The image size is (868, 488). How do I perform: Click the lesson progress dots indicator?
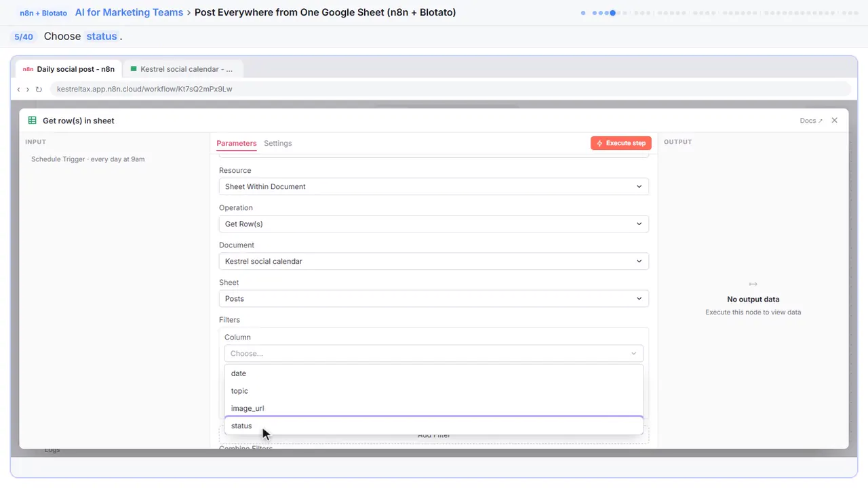(719, 12)
